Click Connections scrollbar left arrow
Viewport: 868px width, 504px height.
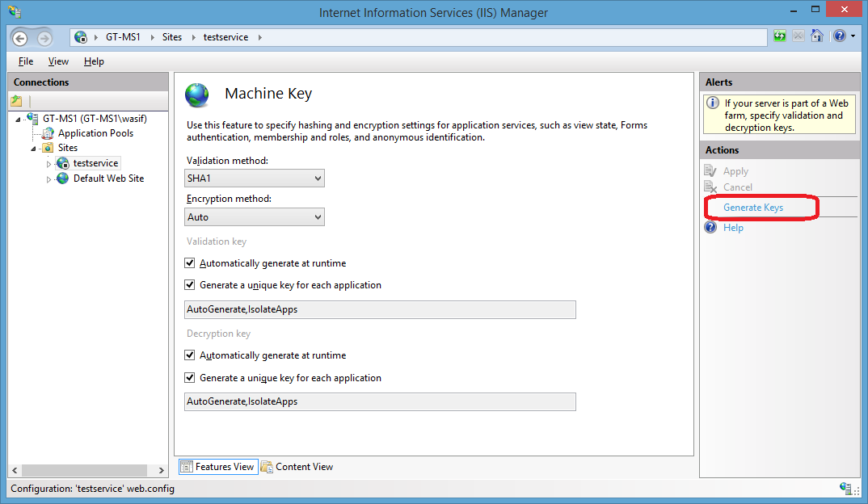pos(15,470)
